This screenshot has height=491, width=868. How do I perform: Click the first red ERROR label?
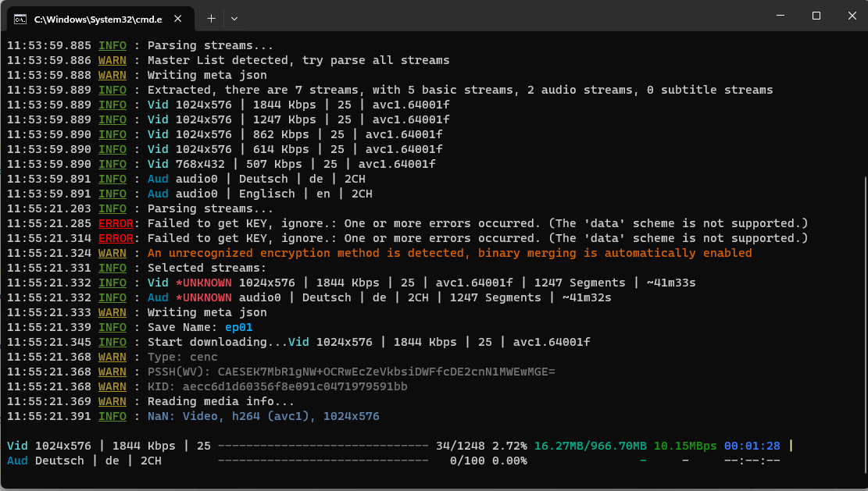115,223
